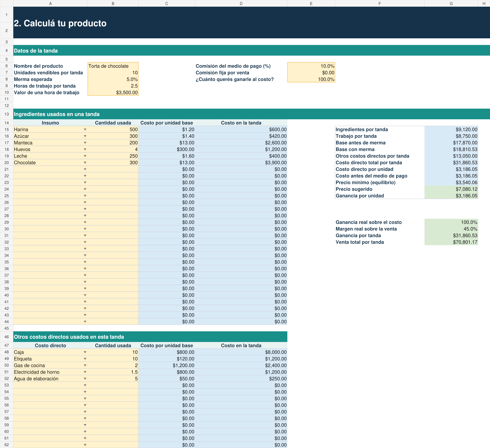
Task: Open dropdown arrow for Gas de cocina
Action: [x=85, y=365]
